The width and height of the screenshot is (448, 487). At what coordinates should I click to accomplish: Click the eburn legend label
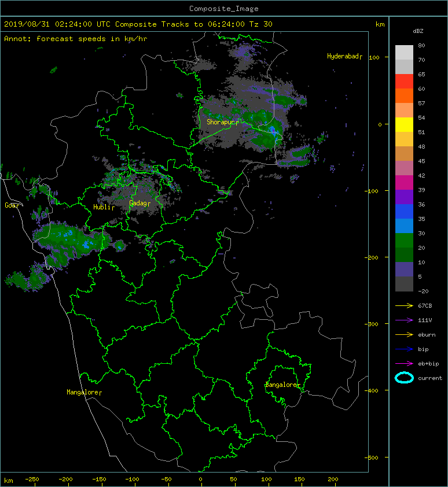(x=427, y=335)
